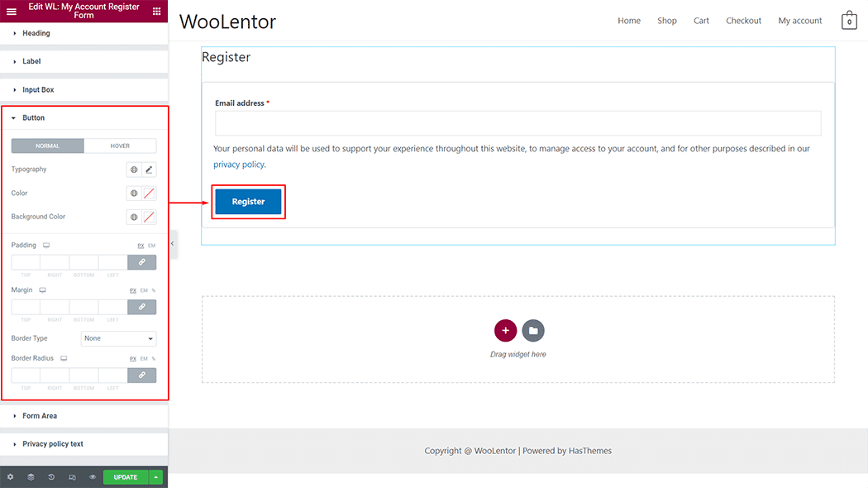Open the Elementor hamburger menu

click(x=12, y=12)
